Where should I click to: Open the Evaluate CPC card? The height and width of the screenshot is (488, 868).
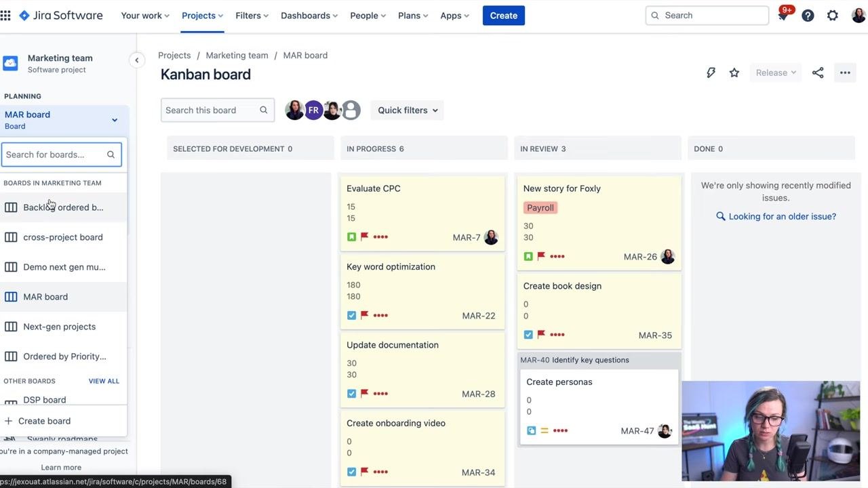(422, 213)
